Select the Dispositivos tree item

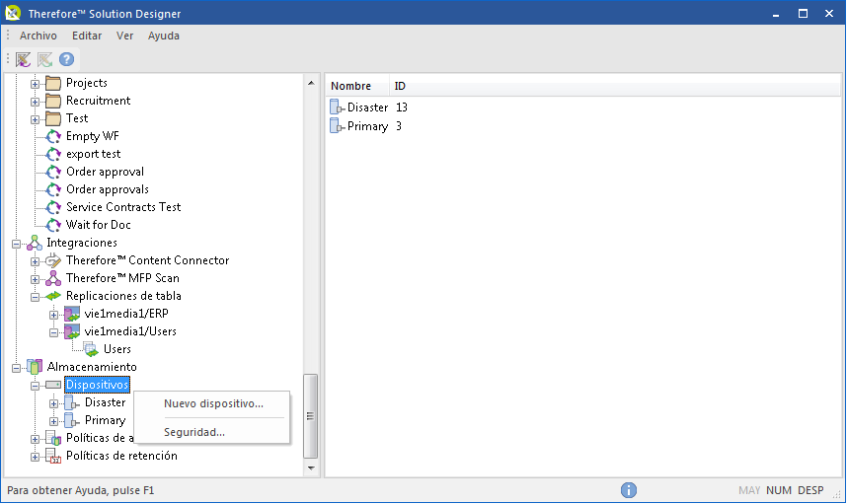pos(97,385)
